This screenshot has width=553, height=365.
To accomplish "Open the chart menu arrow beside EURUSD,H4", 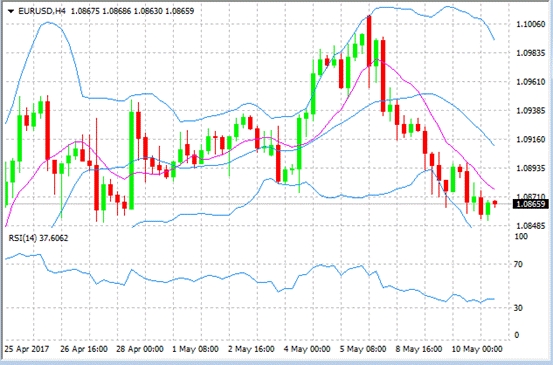I will (x=11, y=11).
